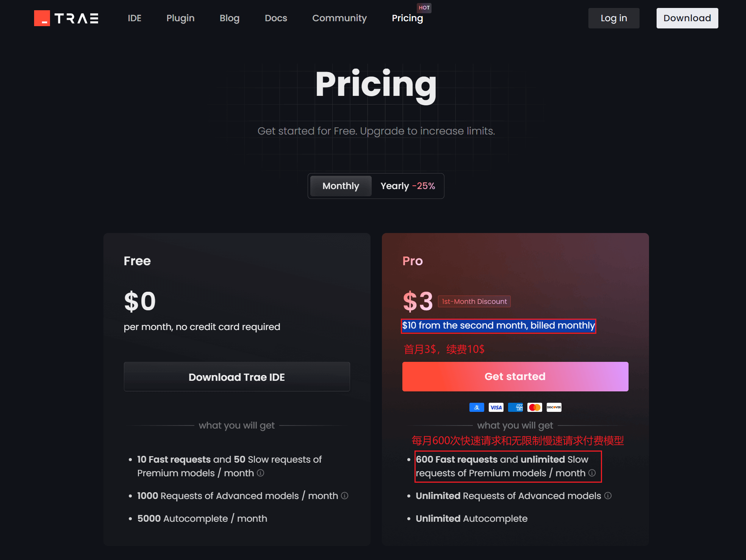Screen dimensions: 746x560
Task: Open the Plugin nav item
Action: [180, 18]
